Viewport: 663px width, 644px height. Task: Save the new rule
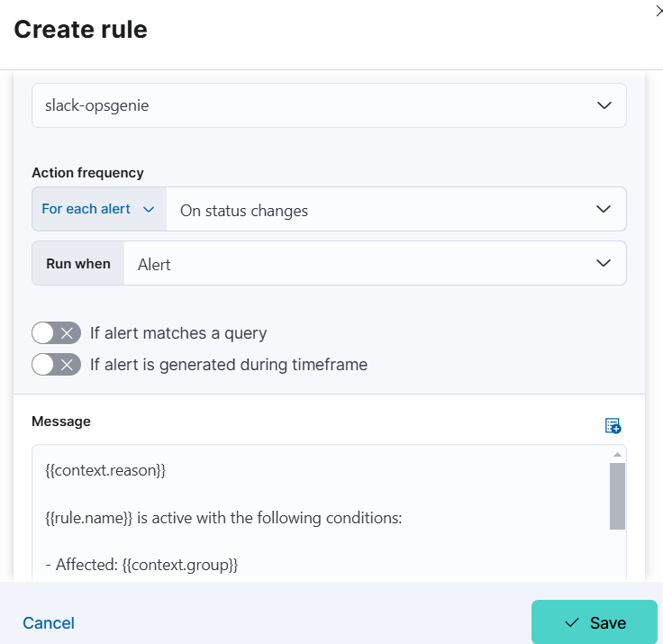click(594, 622)
